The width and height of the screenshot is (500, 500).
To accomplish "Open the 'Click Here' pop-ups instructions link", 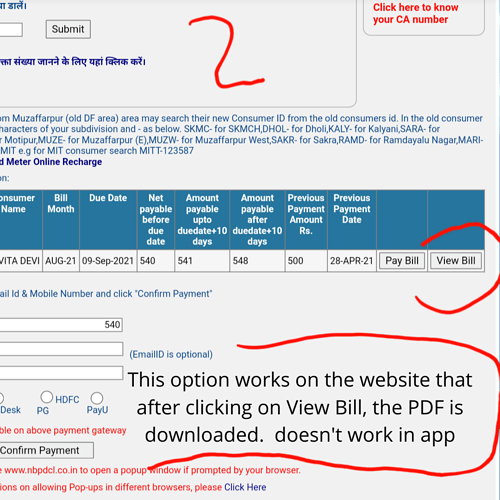I will (245, 487).
